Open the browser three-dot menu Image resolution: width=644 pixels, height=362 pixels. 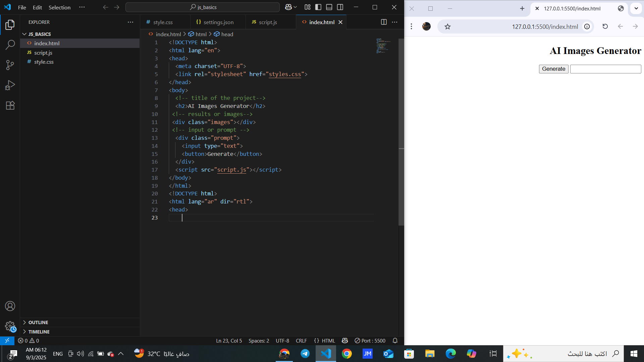click(411, 26)
